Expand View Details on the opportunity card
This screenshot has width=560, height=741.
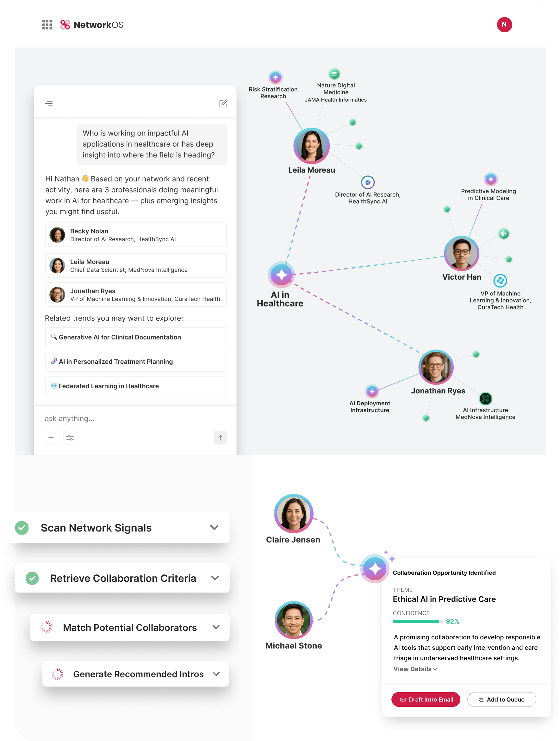click(415, 669)
